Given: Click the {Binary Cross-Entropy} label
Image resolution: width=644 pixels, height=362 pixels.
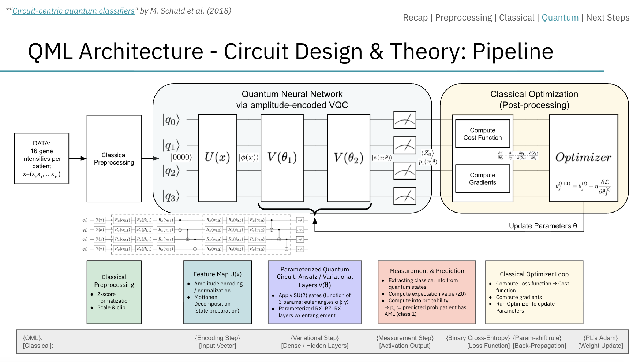Looking at the screenshot, I should tap(478, 338).
